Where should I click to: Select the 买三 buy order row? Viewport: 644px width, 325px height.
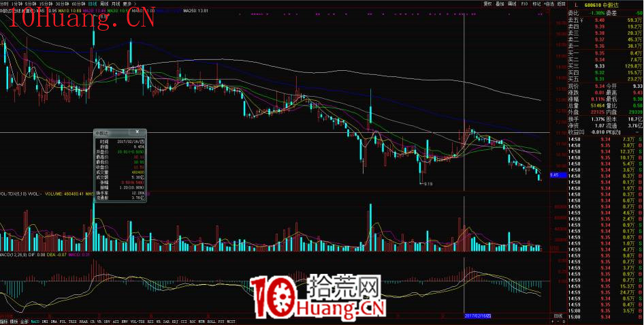[x=605, y=65]
